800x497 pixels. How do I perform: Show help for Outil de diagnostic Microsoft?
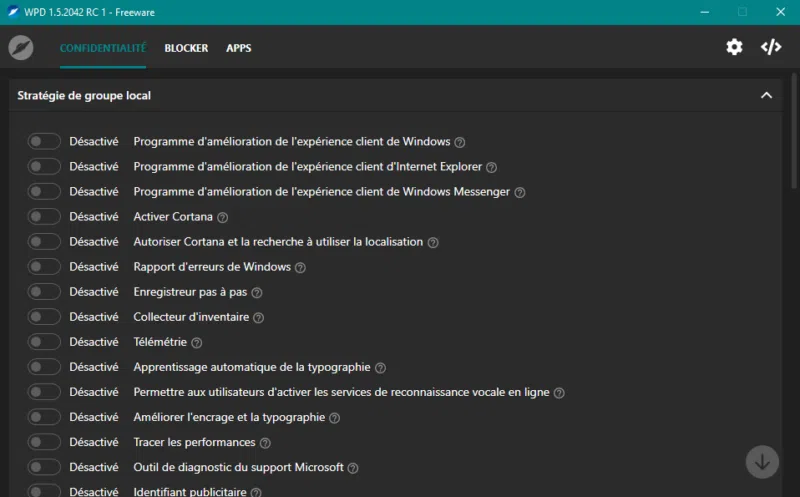pyautogui.click(x=353, y=468)
